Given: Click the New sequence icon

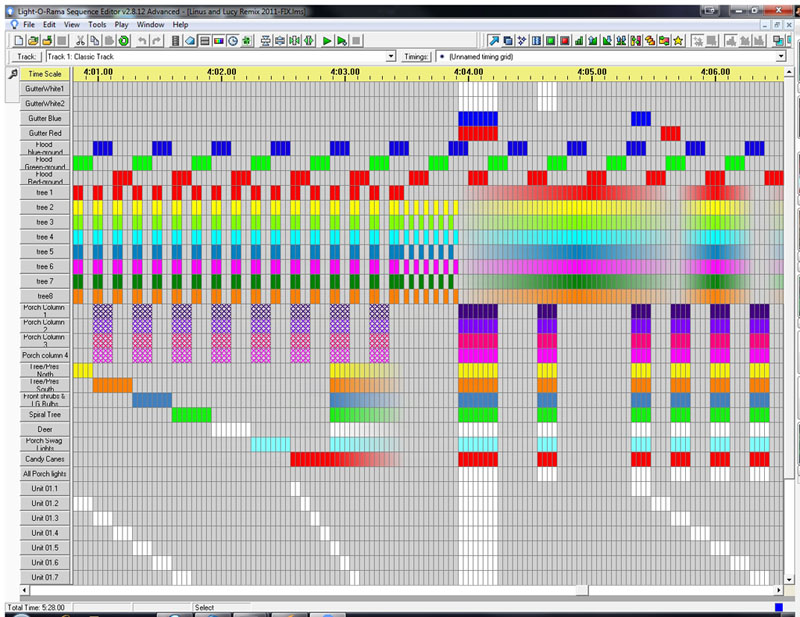Looking at the screenshot, I should [21, 40].
